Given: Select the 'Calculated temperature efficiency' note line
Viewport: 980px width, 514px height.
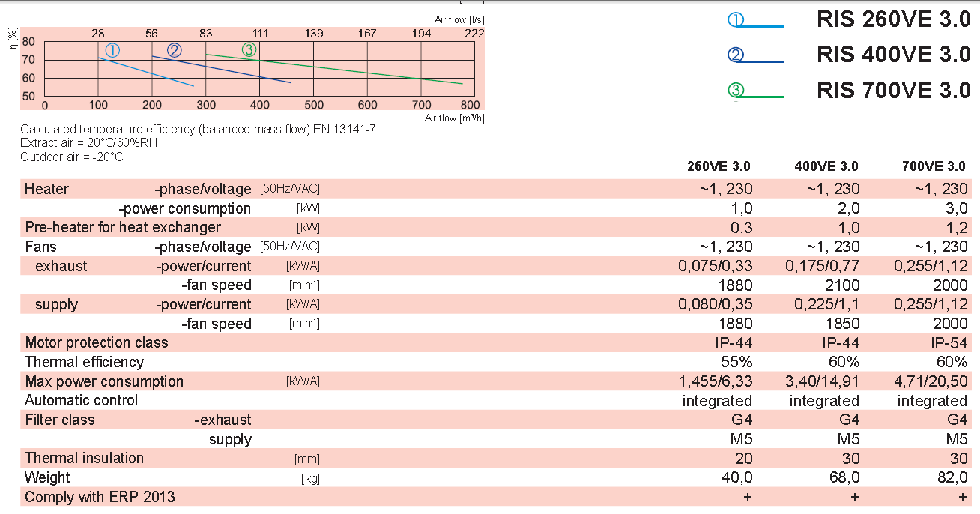Looking at the screenshot, I should [x=199, y=130].
